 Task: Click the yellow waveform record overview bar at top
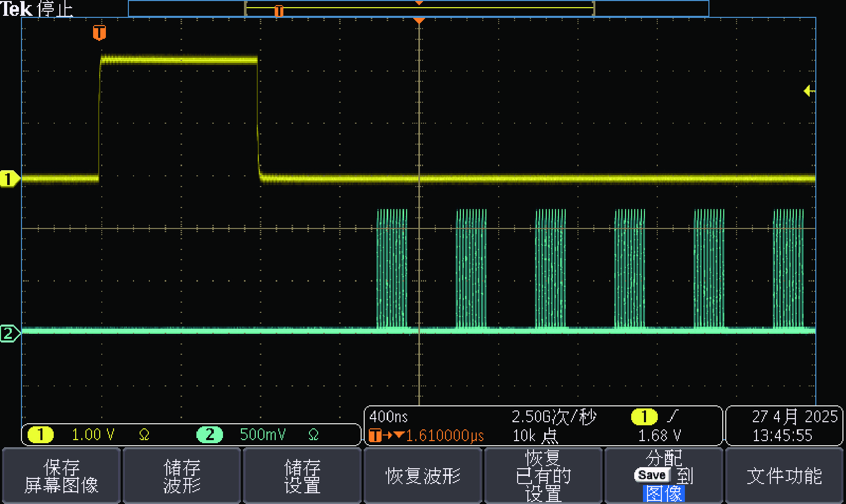pos(419,8)
